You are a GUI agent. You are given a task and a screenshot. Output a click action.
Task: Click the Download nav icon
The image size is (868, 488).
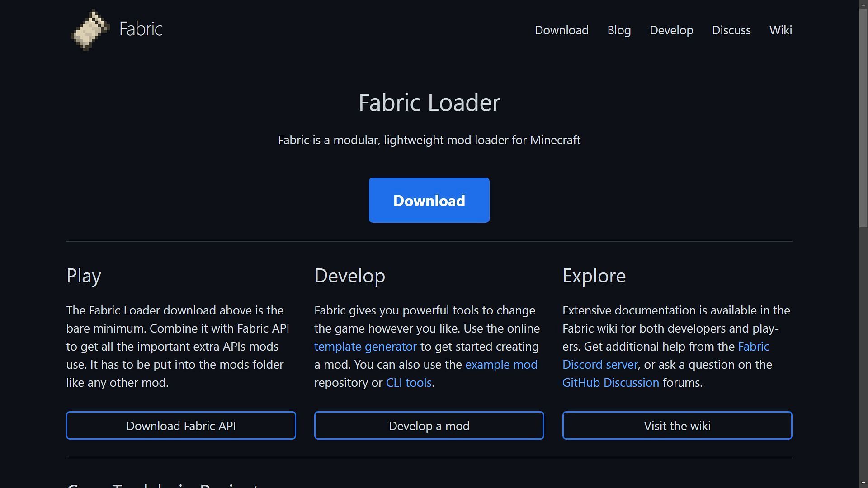561,30
